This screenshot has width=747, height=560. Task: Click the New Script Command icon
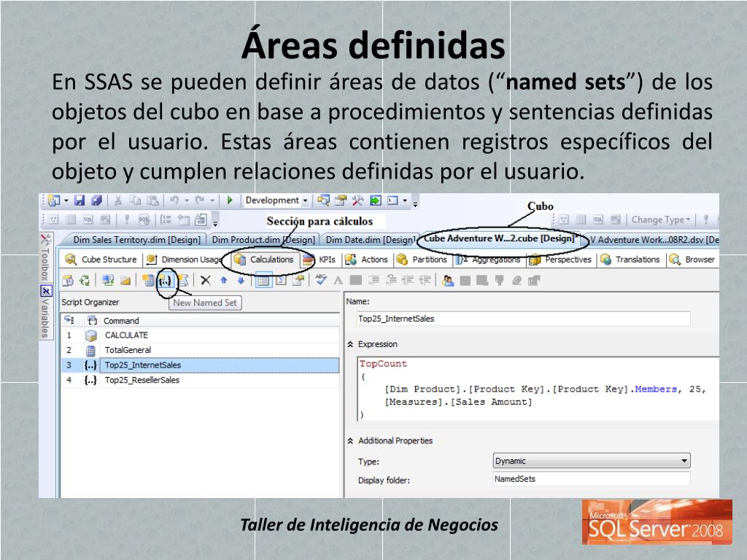[x=183, y=281]
